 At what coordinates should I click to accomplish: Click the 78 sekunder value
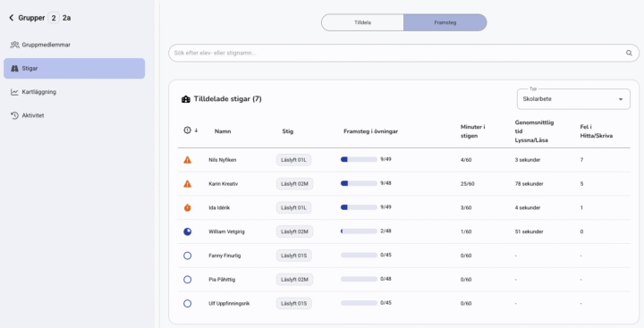point(529,183)
